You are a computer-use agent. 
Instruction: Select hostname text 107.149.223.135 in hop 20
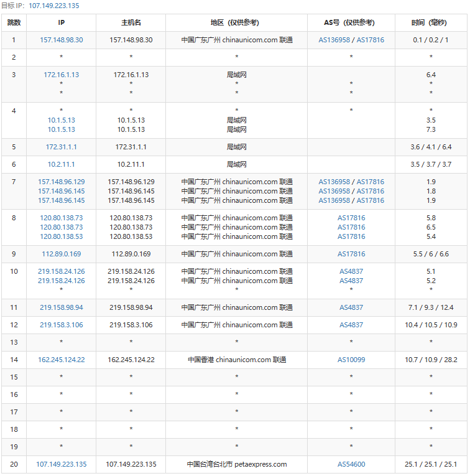pyautogui.click(x=131, y=464)
